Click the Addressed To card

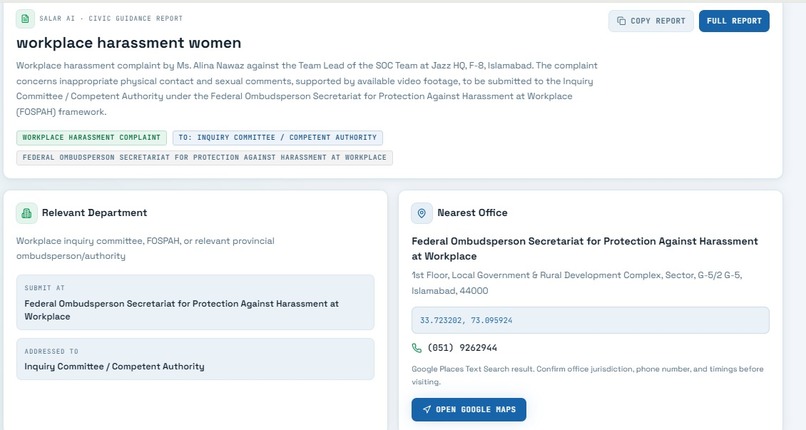(195, 359)
